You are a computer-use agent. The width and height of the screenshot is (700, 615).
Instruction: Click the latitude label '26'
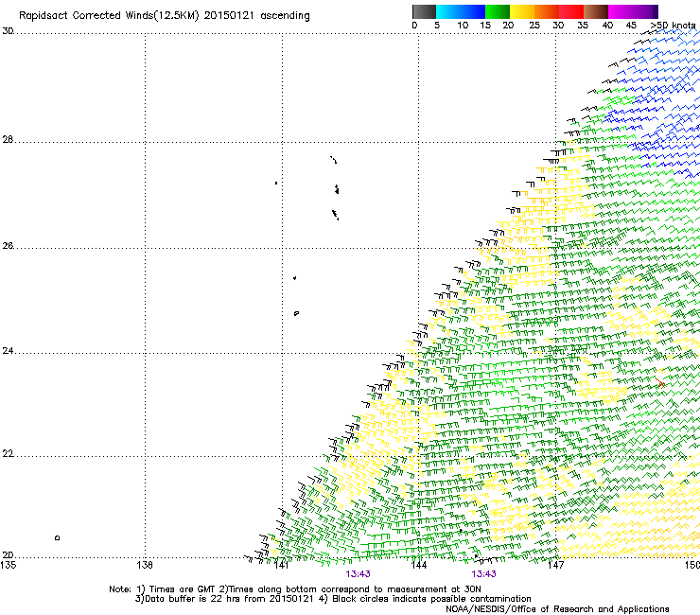click(x=8, y=246)
